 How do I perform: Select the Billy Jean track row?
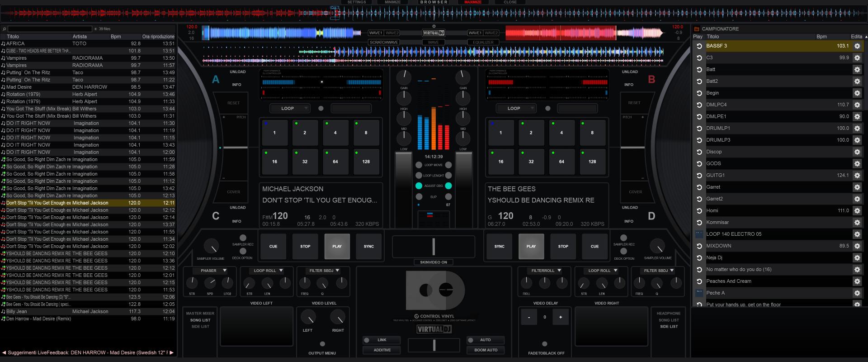click(88, 312)
